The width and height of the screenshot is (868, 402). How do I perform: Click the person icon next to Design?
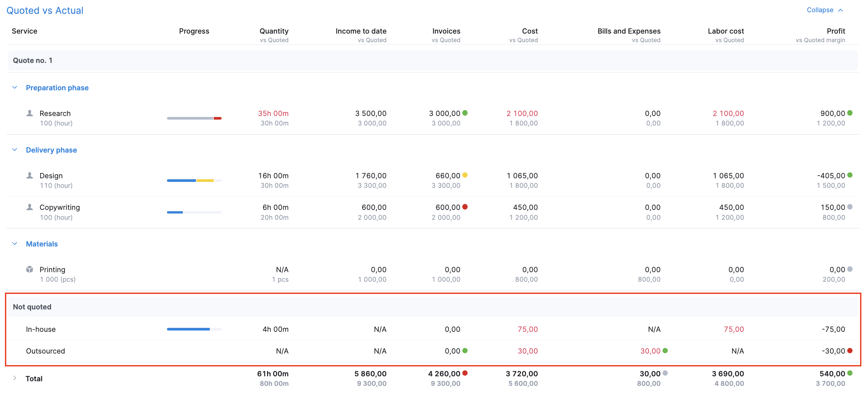[30, 175]
